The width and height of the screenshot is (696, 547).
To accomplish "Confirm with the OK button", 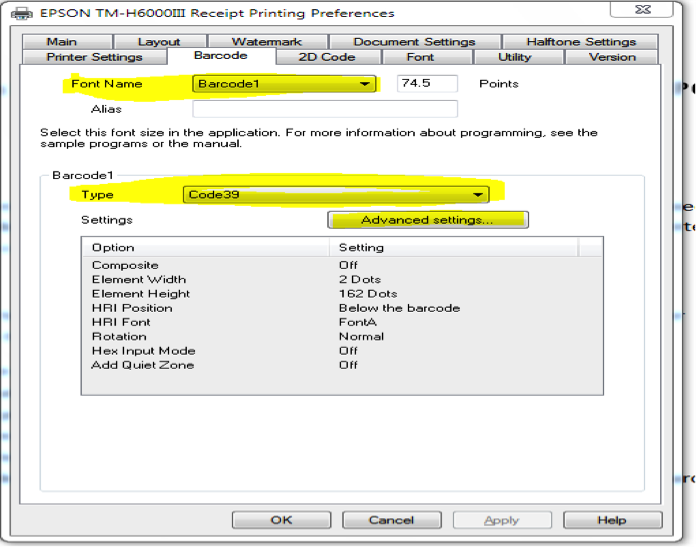I will click(281, 520).
